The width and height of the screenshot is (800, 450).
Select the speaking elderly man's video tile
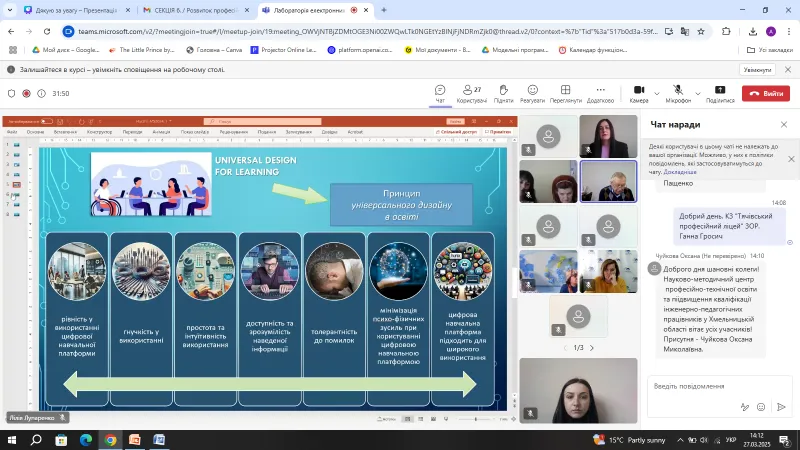tap(608, 182)
